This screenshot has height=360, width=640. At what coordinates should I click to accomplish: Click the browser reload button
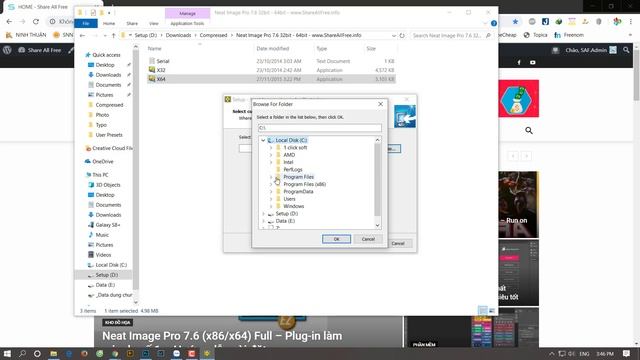pos(36,22)
